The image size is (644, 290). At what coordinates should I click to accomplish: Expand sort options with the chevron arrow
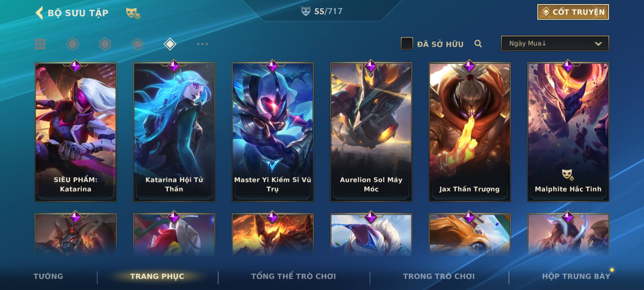click(598, 44)
